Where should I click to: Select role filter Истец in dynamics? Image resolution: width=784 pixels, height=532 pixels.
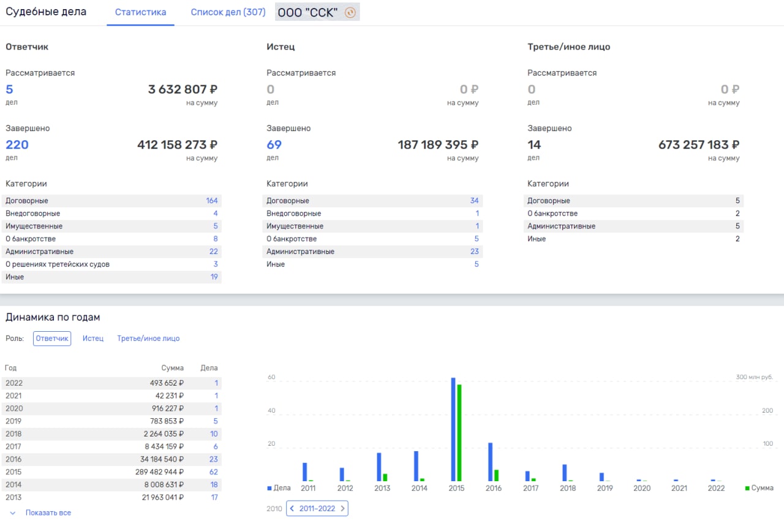click(93, 339)
